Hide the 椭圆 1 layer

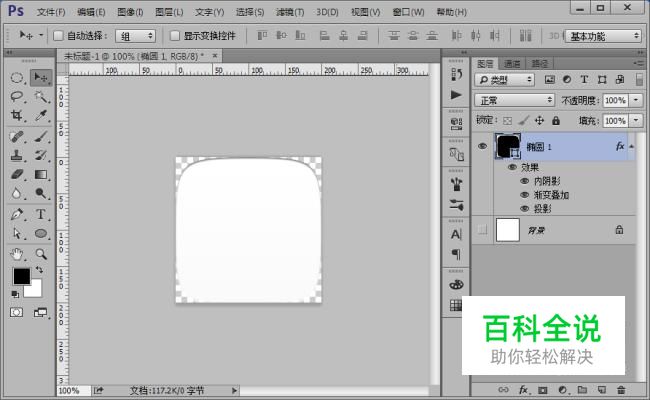pos(483,147)
